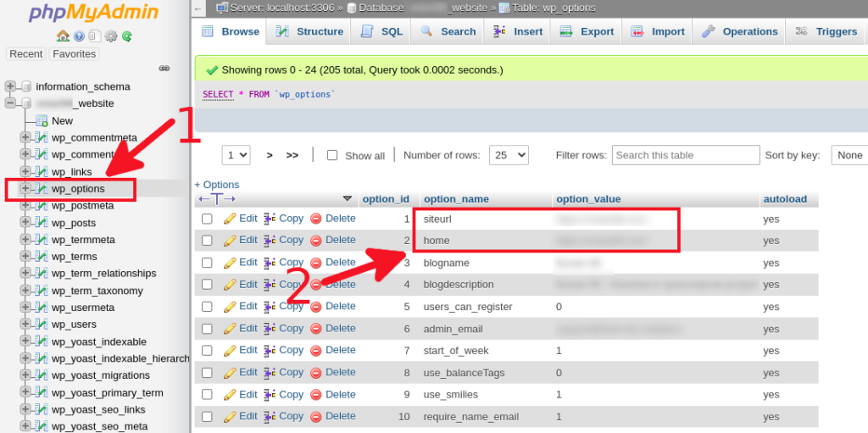The image size is (868, 433).
Task: Sort by the option_name column header
Action: pyautogui.click(x=456, y=199)
